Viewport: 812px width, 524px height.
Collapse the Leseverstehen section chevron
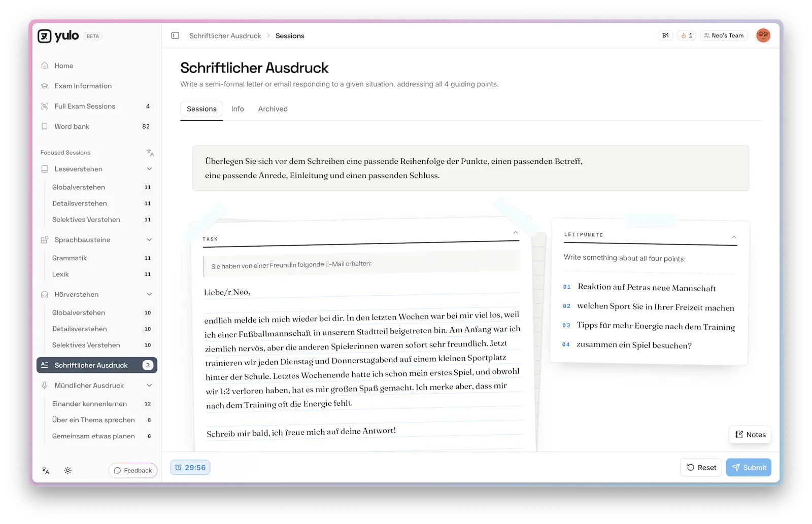149,169
